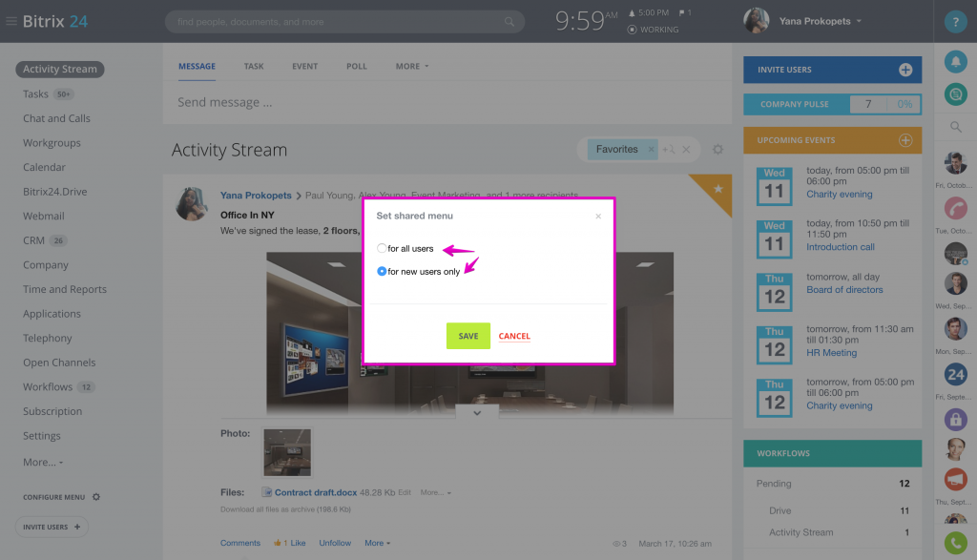Open Workflows in the left menu
The width and height of the screenshot is (977, 560).
coord(48,386)
